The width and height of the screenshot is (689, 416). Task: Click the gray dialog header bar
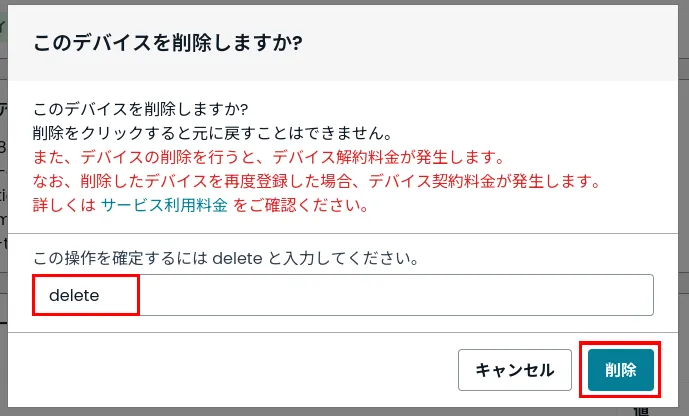point(500,43)
